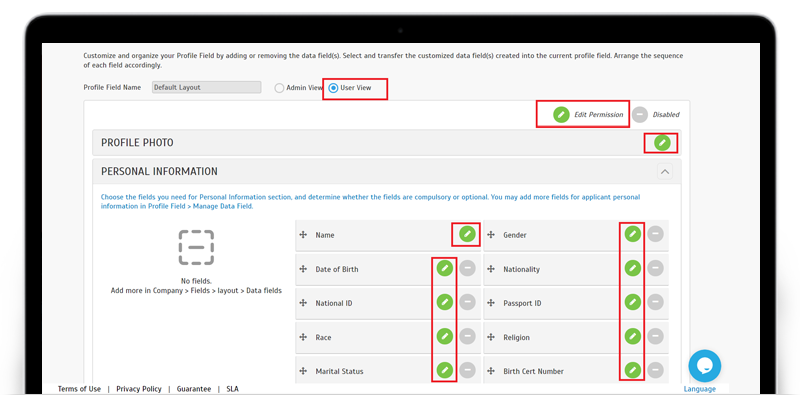Image resolution: width=800 pixels, height=395 pixels.
Task: Disable the Nationality field
Action: [x=655, y=268]
